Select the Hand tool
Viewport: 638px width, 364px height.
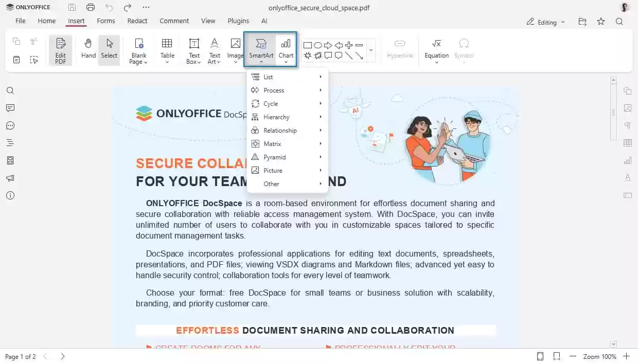(x=88, y=49)
